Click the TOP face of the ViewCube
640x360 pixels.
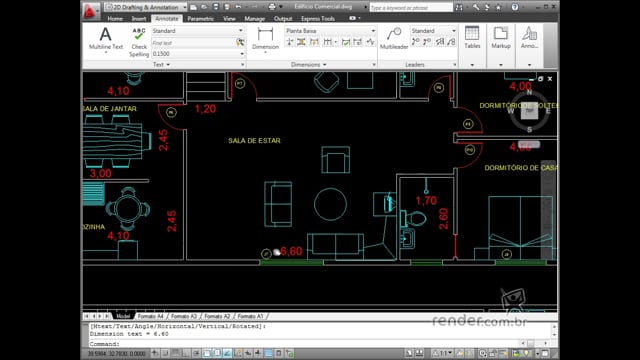click(529, 111)
